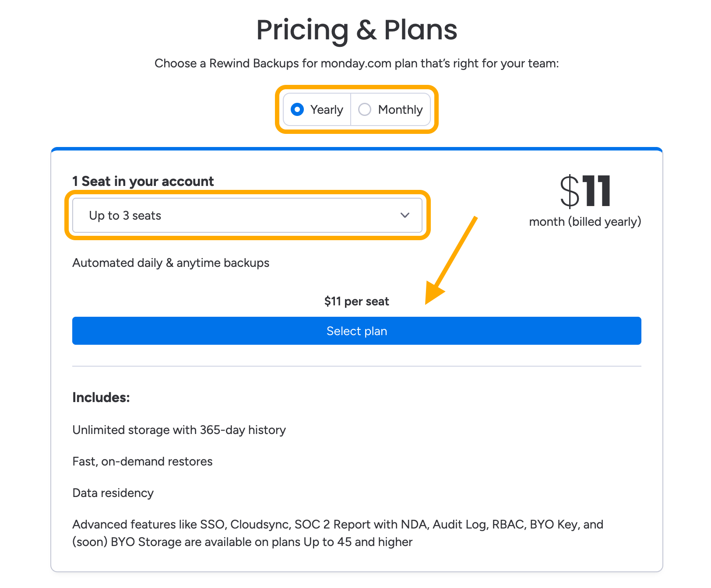Click the 'Includes:' section heading
The width and height of the screenshot is (711, 588).
click(x=101, y=397)
